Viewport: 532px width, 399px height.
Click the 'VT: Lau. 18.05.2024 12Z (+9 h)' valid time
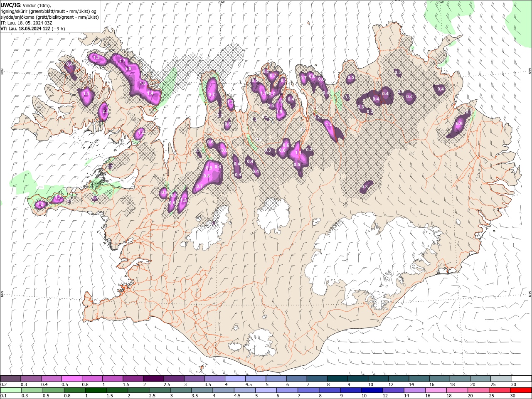click(x=32, y=29)
